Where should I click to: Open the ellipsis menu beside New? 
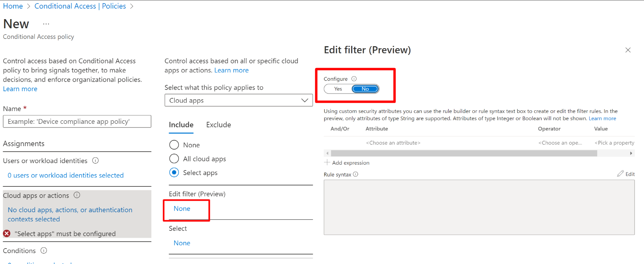[46, 24]
